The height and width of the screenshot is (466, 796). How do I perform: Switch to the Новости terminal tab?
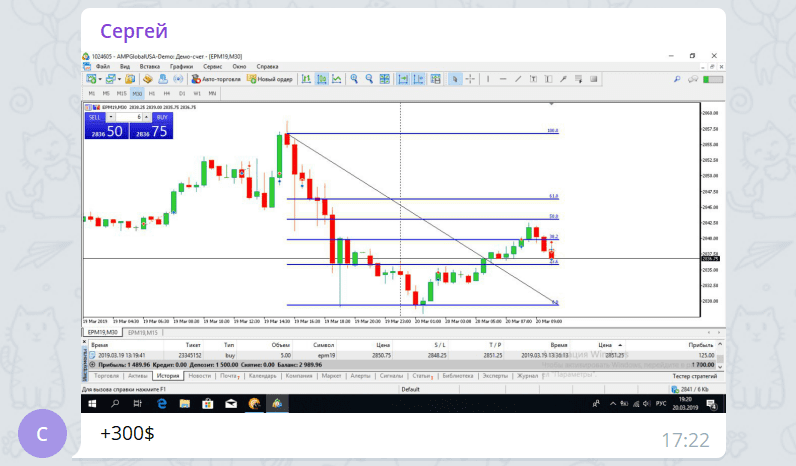click(199, 376)
